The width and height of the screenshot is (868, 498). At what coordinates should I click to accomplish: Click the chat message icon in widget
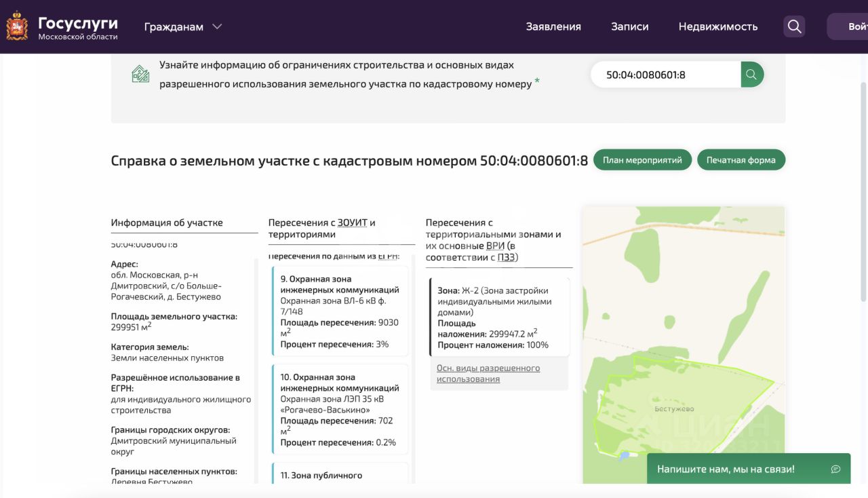point(835,469)
